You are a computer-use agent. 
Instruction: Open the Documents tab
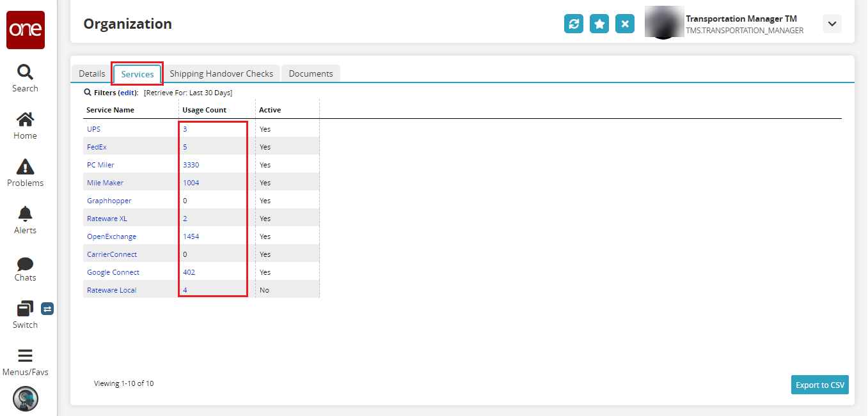pos(311,73)
